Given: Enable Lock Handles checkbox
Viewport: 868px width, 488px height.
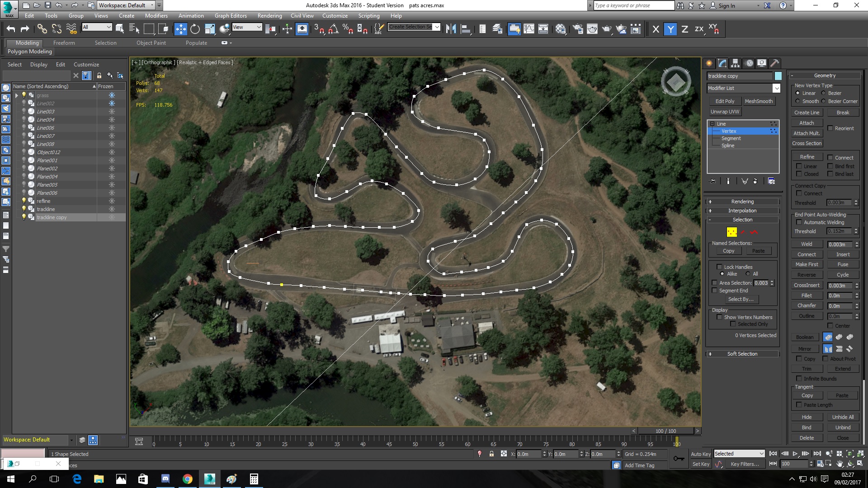Looking at the screenshot, I should point(719,267).
